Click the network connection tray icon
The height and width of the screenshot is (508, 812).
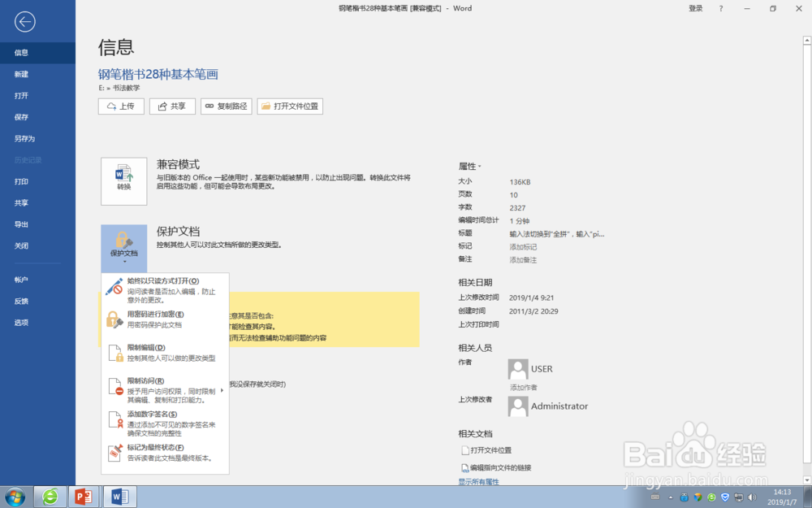738,497
